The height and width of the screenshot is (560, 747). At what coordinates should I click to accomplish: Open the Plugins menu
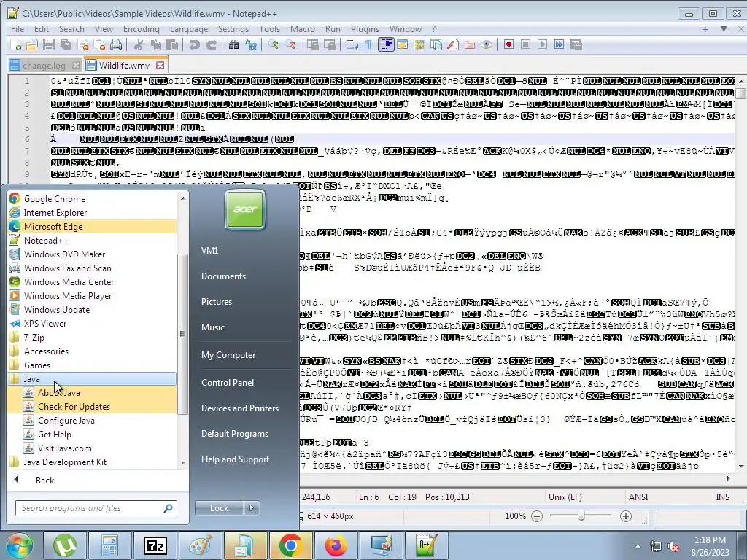(365, 29)
